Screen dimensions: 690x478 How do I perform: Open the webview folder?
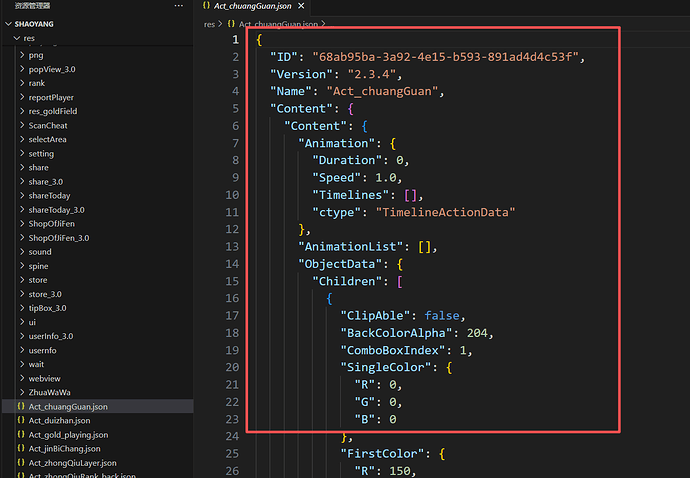pos(44,379)
